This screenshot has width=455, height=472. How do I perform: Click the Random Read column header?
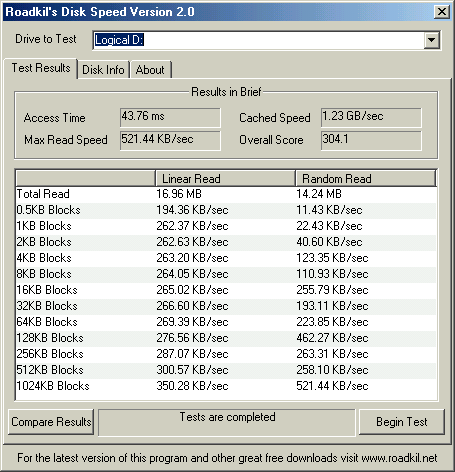coord(366,179)
